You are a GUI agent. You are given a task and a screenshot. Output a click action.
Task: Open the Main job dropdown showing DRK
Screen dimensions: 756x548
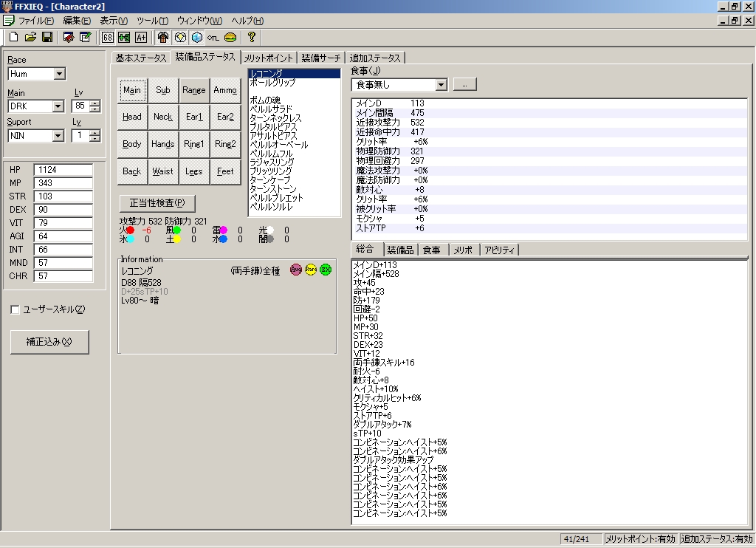coord(58,106)
